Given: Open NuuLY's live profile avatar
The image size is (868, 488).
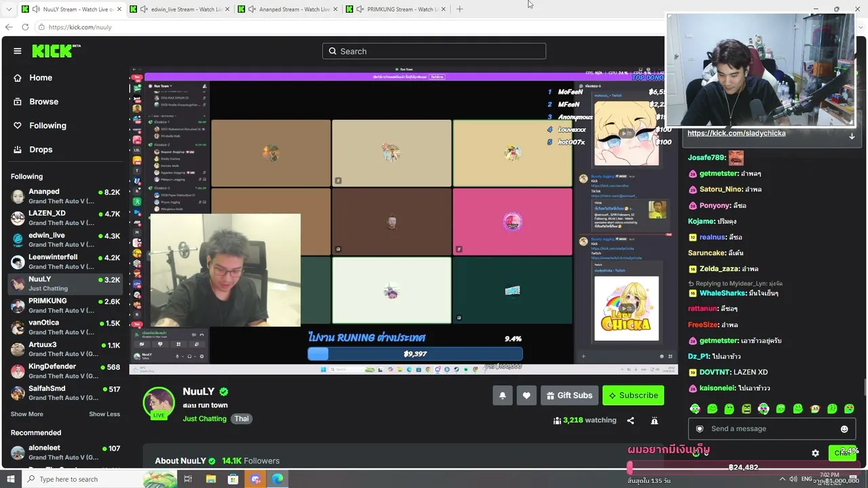Looking at the screenshot, I should click(159, 403).
